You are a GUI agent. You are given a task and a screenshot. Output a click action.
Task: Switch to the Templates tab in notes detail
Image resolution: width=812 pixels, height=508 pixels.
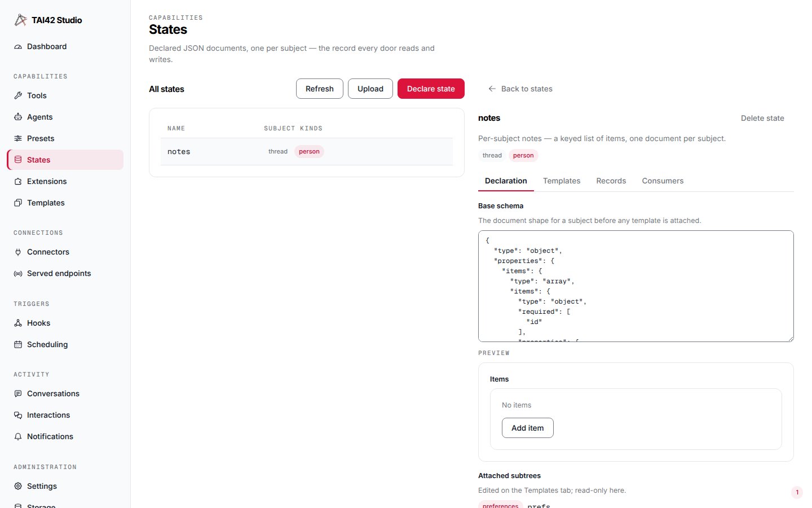[562, 181]
